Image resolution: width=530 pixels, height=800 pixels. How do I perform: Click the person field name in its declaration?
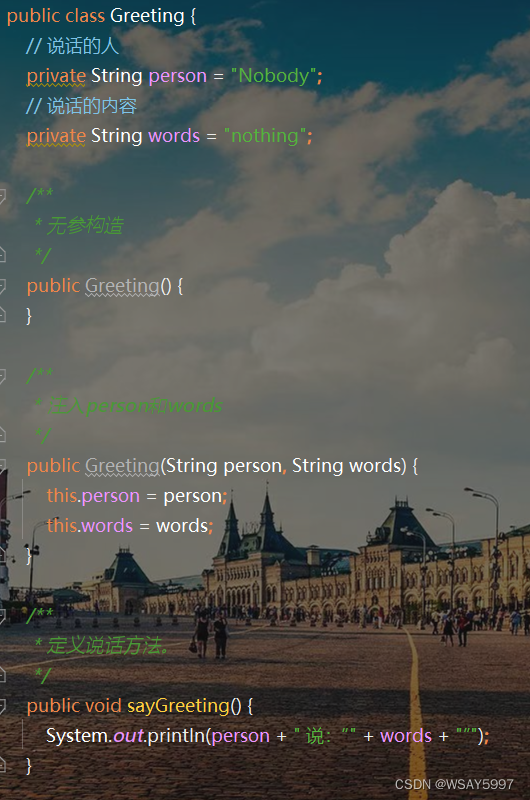(178, 77)
